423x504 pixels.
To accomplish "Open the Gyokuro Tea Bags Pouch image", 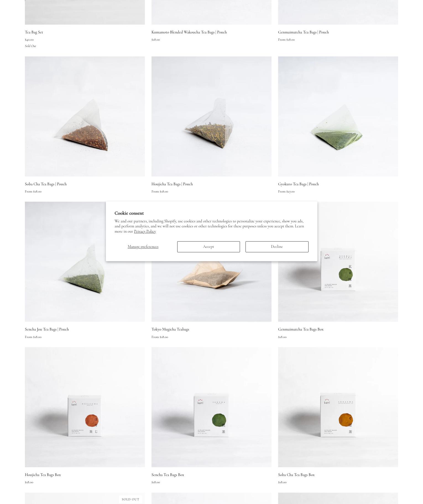I will (x=338, y=116).
